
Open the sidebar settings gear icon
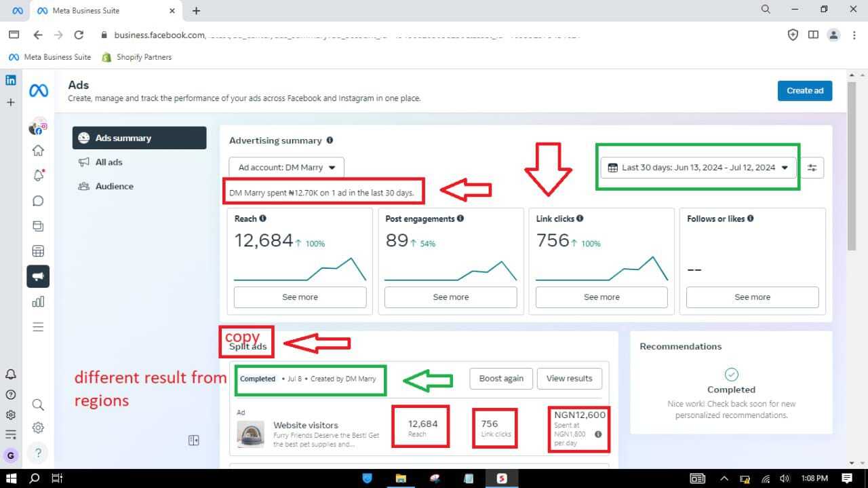tap(38, 428)
